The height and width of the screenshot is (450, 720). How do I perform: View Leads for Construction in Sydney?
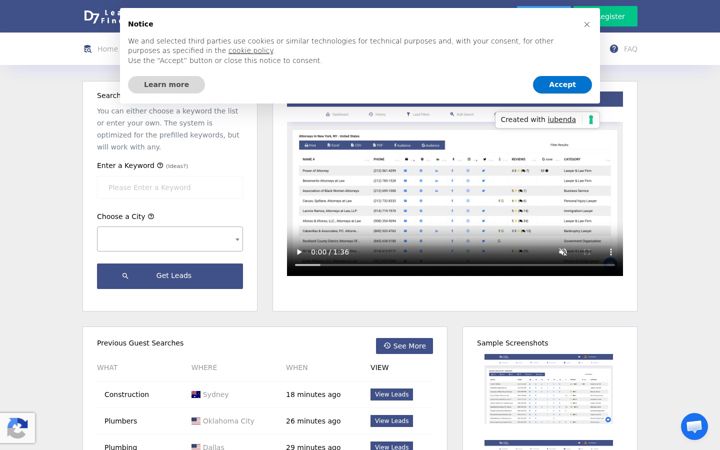(x=391, y=394)
